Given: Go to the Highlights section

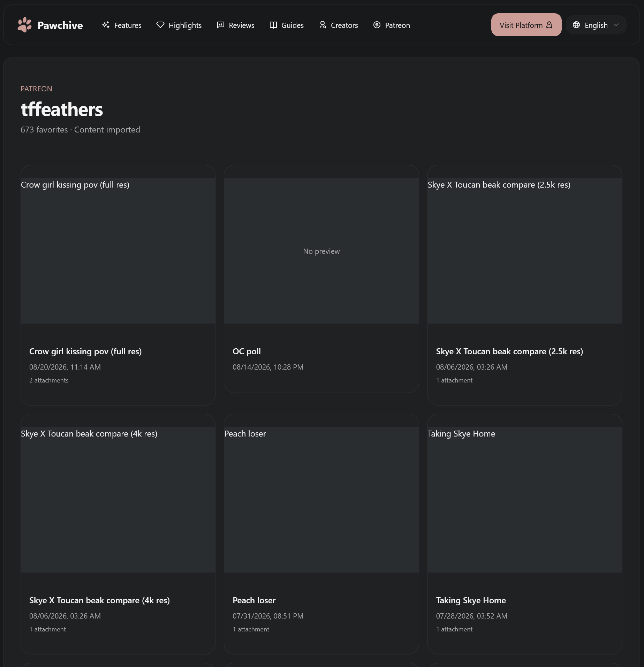Looking at the screenshot, I should pyautogui.click(x=179, y=25).
